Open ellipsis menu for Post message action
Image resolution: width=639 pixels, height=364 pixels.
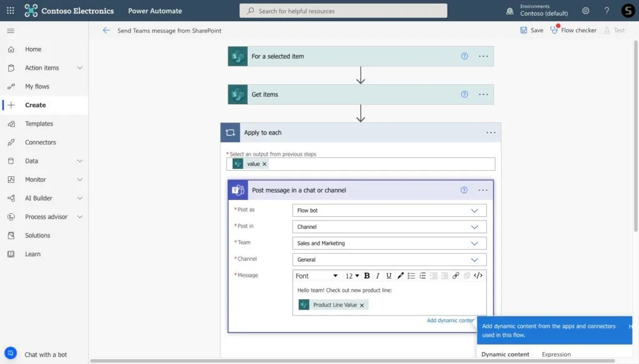tap(483, 189)
